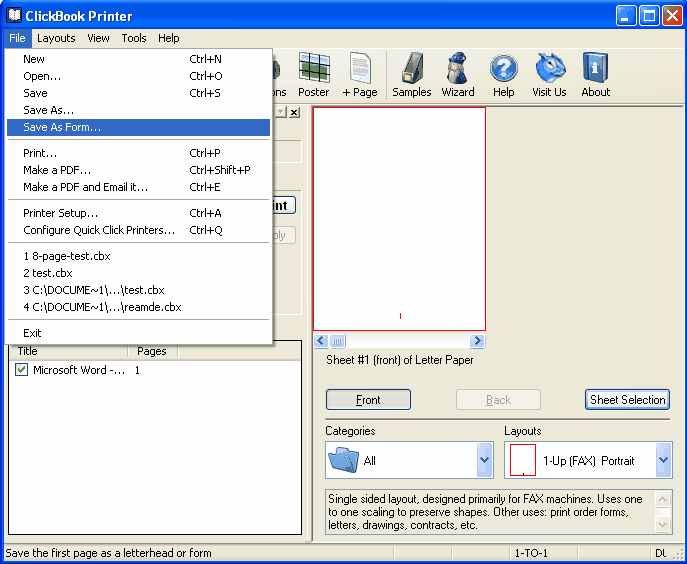This screenshot has height=564, width=687.
Task: Open the Poster toolbar tool
Action: [314, 74]
